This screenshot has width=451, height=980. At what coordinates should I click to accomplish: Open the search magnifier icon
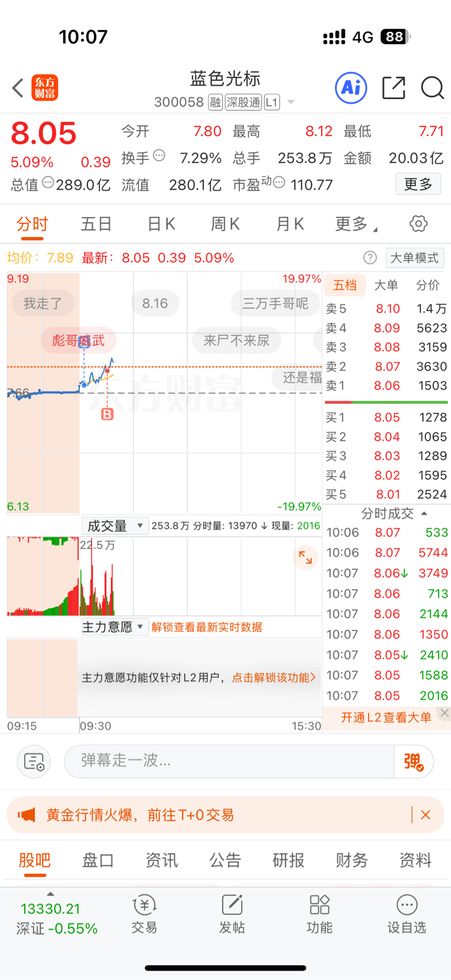pyautogui.click(x=432, y=88)
